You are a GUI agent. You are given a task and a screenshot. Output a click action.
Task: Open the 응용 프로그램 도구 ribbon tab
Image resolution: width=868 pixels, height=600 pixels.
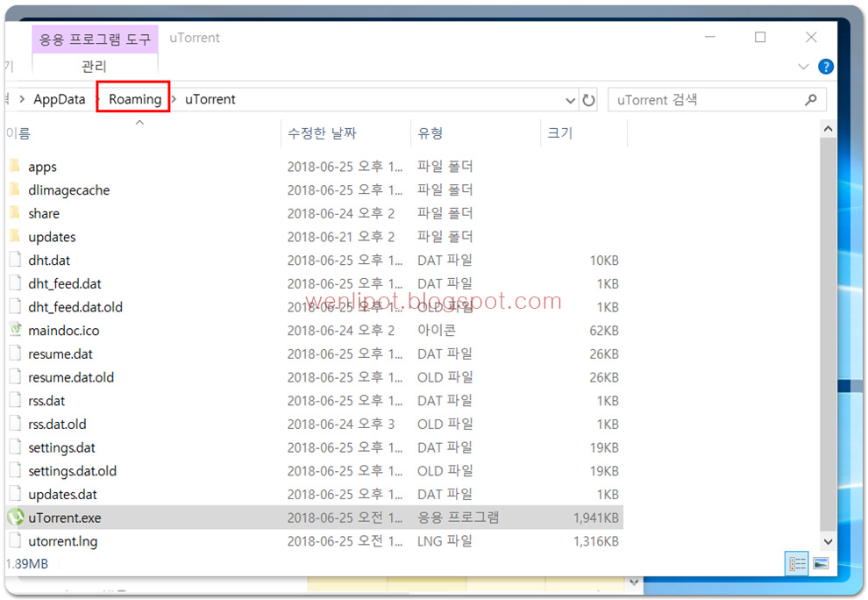coord(95,39)
